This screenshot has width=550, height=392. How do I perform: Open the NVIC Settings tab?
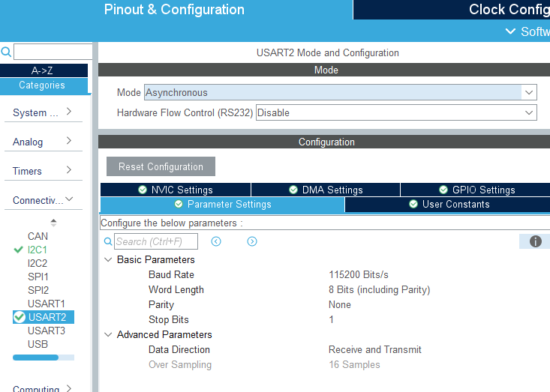[176, 190]
